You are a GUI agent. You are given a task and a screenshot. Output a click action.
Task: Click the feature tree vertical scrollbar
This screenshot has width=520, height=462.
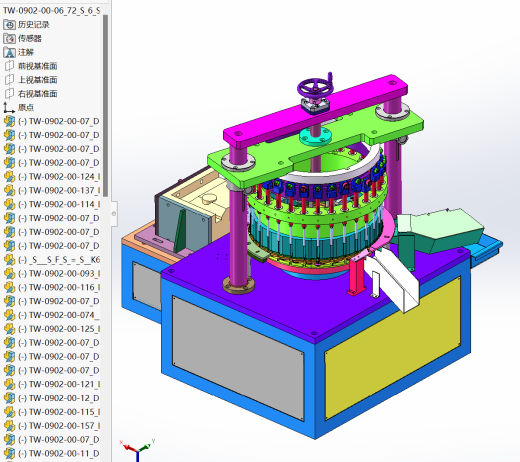[106, 106]
